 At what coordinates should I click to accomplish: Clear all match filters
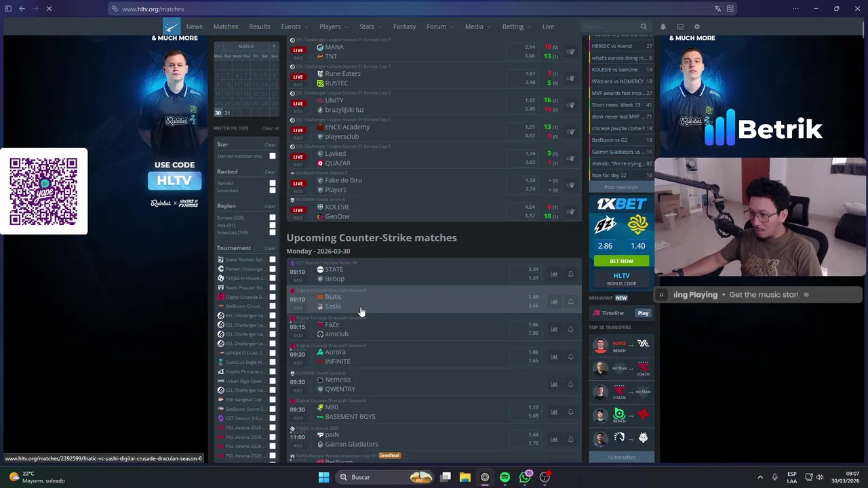271,128
